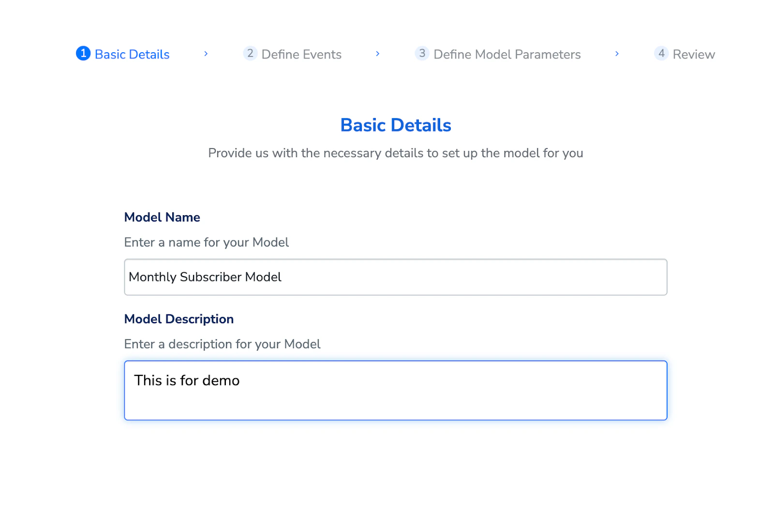
Task: Click the step 2 number badge
Action: (250, 53)
